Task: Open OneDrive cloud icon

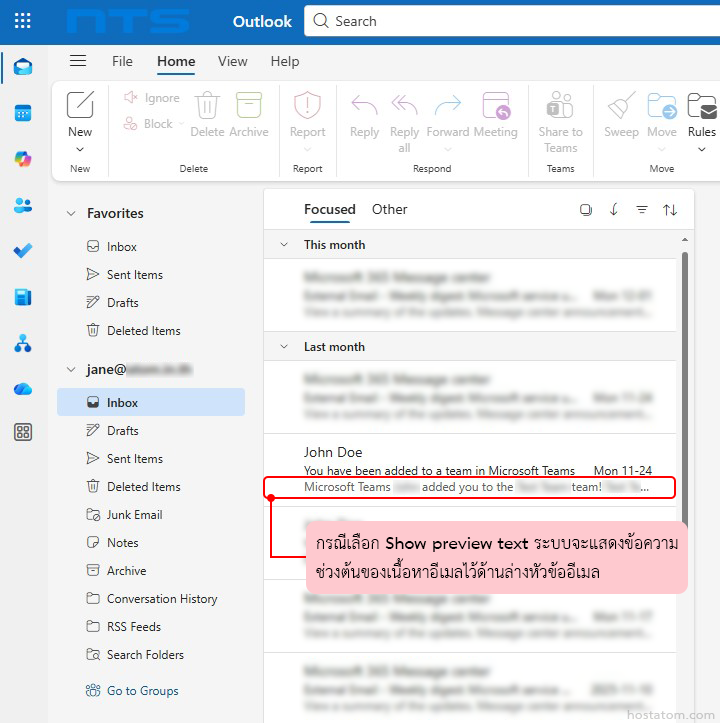Action: pos(23,390)
